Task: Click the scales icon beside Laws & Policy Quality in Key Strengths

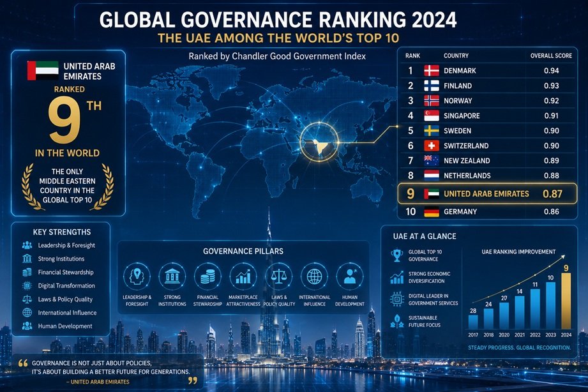Action: coord(27,299)
